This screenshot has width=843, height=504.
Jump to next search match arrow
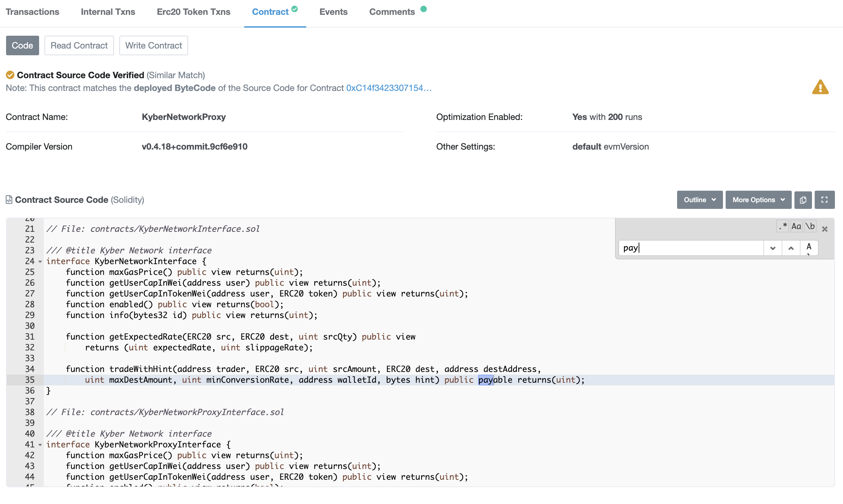click(772, 248)
